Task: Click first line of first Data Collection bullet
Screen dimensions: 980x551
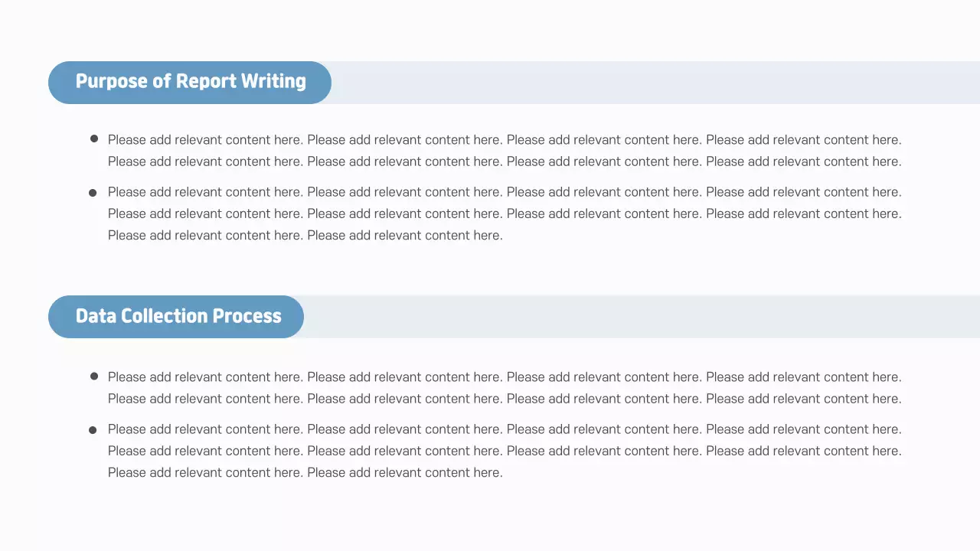Action: point(505,377)
